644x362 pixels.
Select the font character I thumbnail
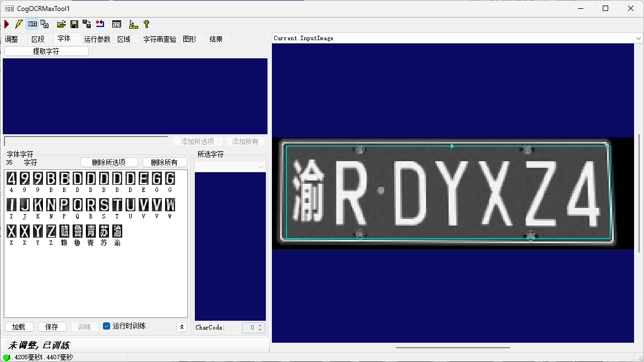[x=12, y=205]
